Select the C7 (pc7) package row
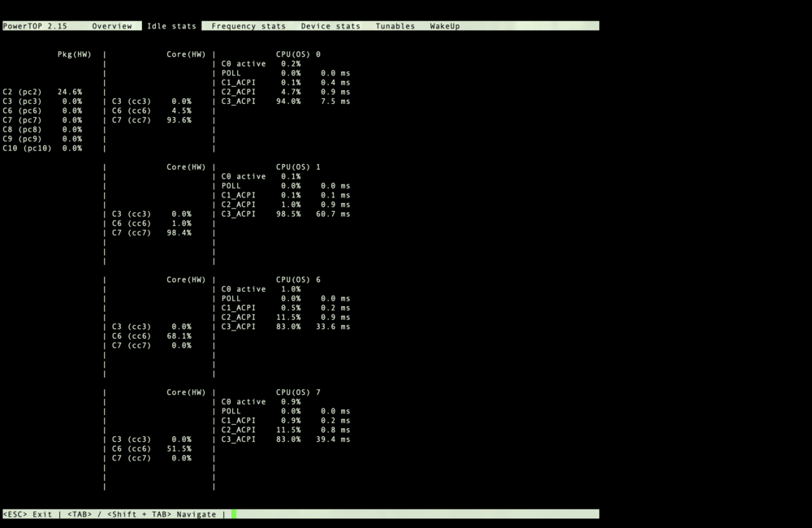 click(42, 119)
